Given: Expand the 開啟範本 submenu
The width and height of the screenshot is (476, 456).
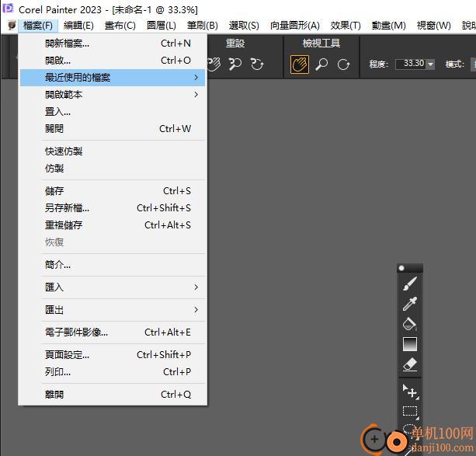Looking at the screenshot, I should (x=113, y=95).
